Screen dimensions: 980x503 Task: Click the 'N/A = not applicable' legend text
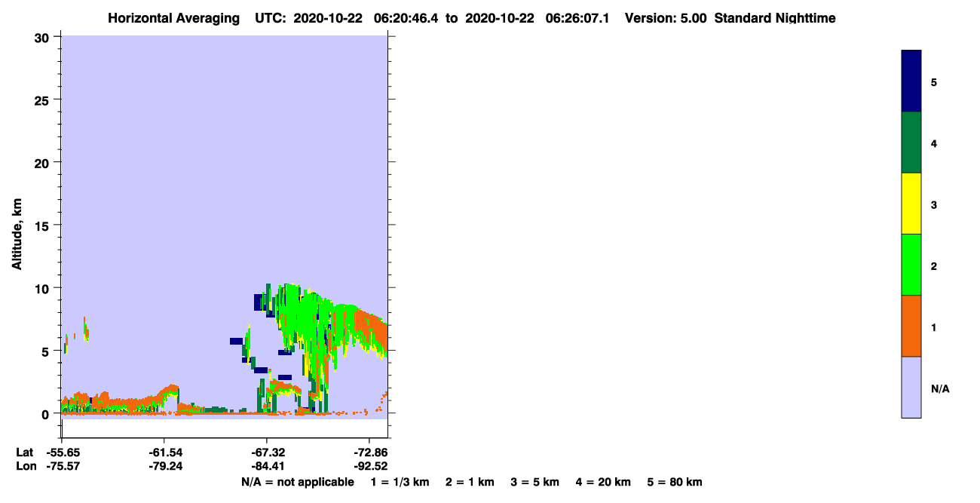(x=298, y=482)
